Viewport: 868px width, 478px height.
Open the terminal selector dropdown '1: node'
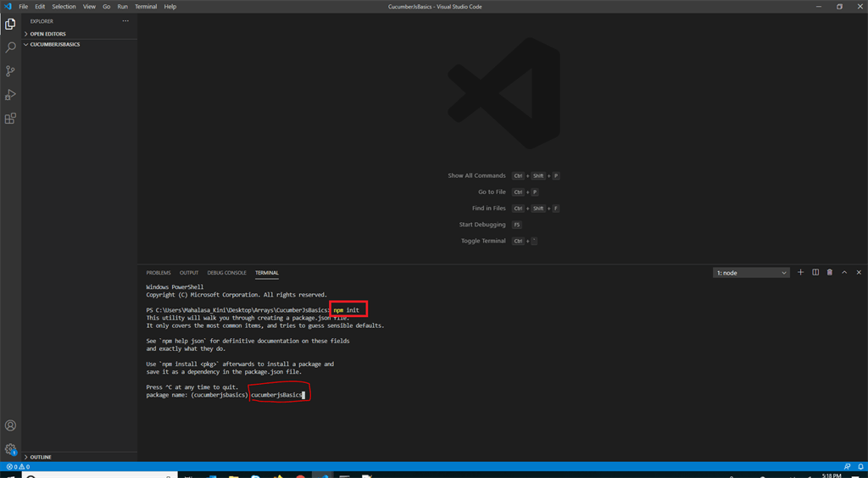(751, 273)
